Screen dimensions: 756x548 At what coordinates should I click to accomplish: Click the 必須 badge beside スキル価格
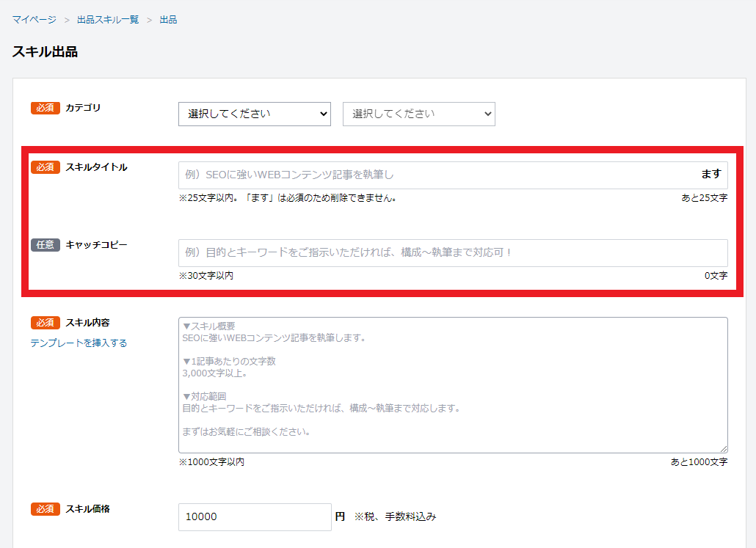(x=45, y=508)
